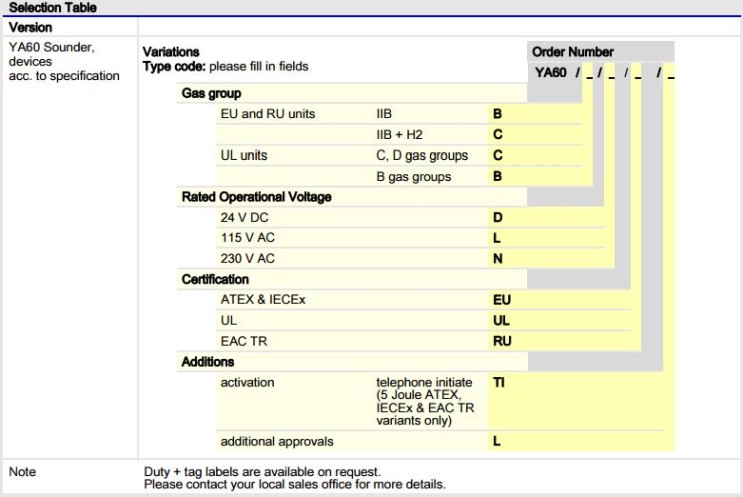The image size is (743, 497).
Task: Select the 'UL' certification row label
Action: [228, 321]
